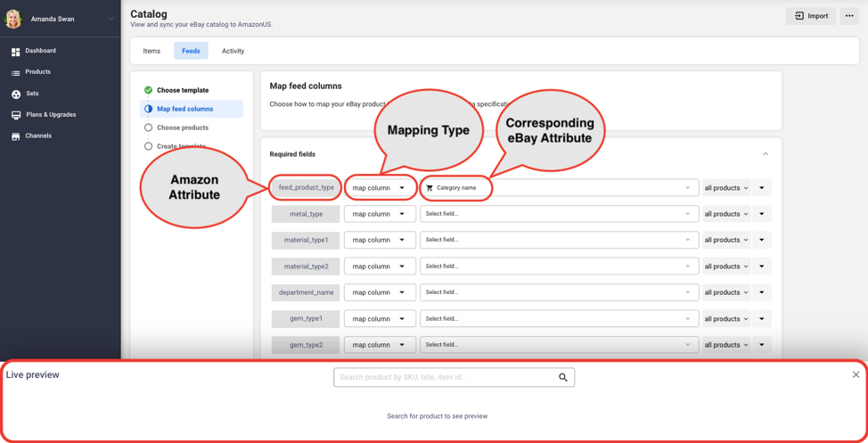Click the gem_type1 attribute label
The image size is (868, 443).
[x=307, y=319]
